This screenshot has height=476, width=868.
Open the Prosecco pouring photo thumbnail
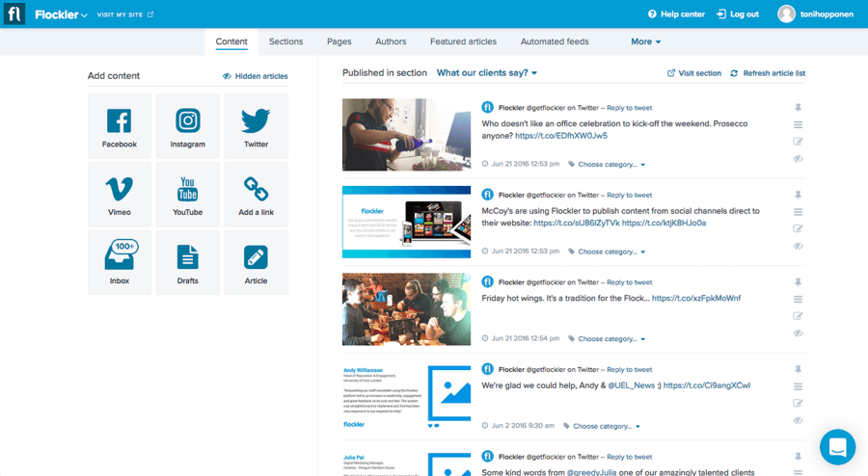(406, 134)
